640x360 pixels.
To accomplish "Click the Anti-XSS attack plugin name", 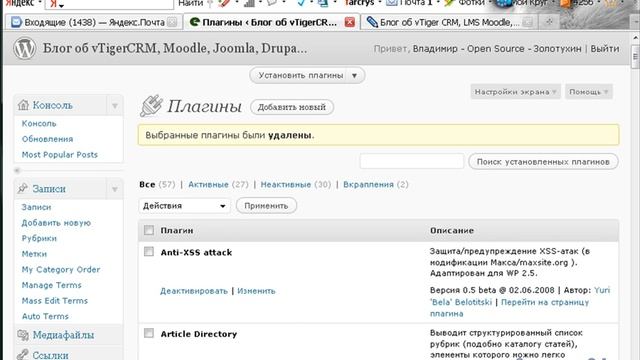I will (x=196, y=252).
